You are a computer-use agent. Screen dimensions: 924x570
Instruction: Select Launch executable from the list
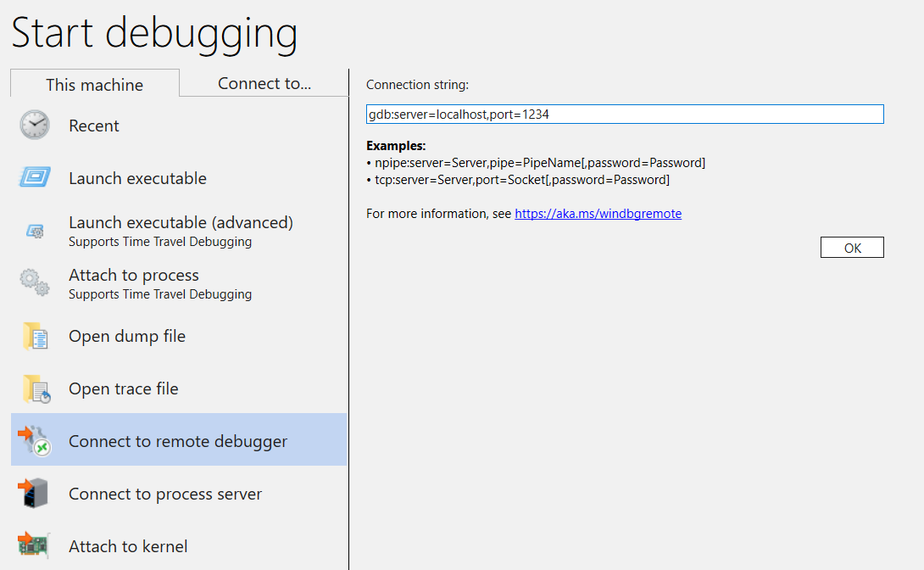[x=137, y=178]
